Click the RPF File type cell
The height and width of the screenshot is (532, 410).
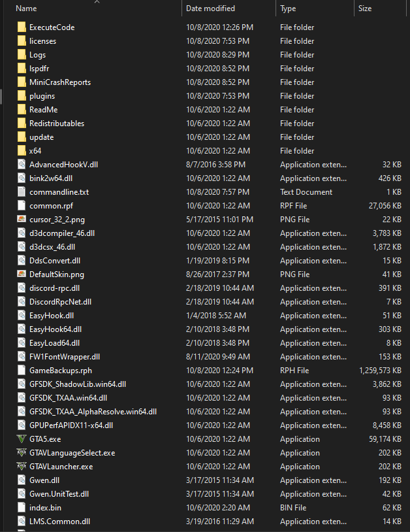293,206
